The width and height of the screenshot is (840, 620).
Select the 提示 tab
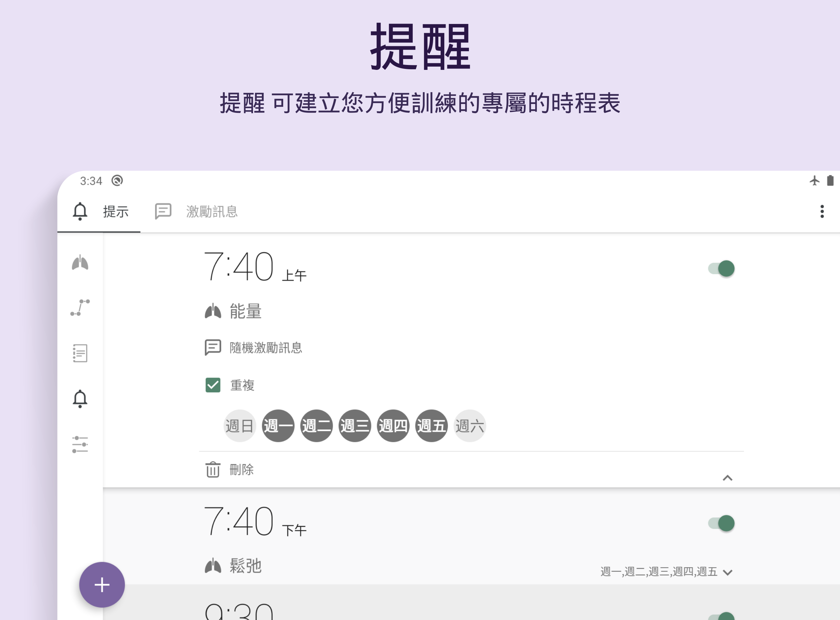coord(100,211)
